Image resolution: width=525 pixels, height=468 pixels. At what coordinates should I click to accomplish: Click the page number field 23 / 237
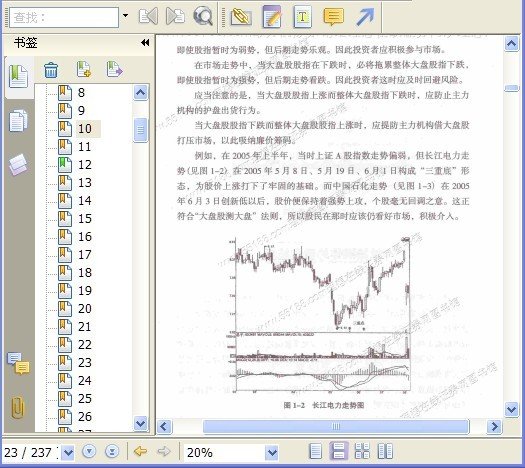point(32,453)
